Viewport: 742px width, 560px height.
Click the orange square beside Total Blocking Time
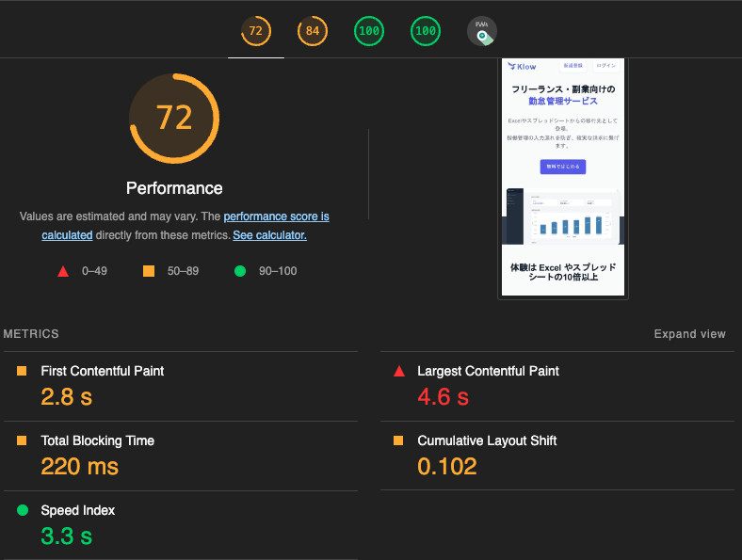point(22,440)
